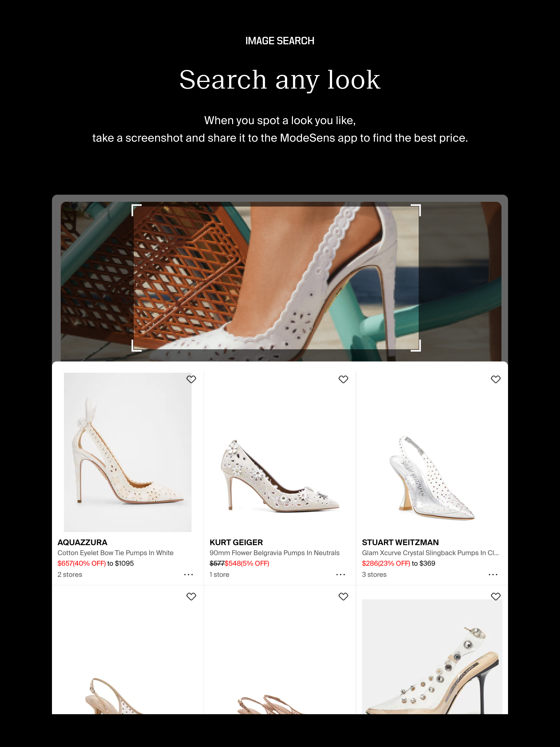Open more options for Stuart Weitzman pumps

click(493, 574)
